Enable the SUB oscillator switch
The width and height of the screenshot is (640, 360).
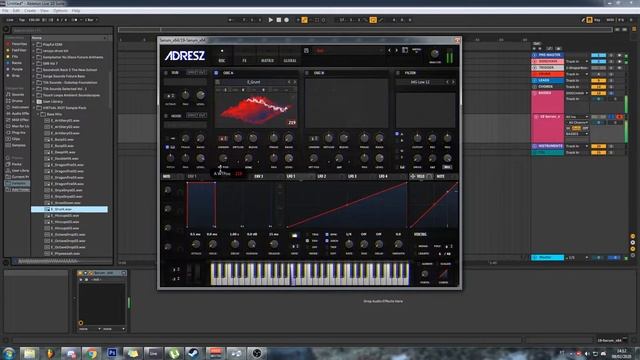pos(166,73)
